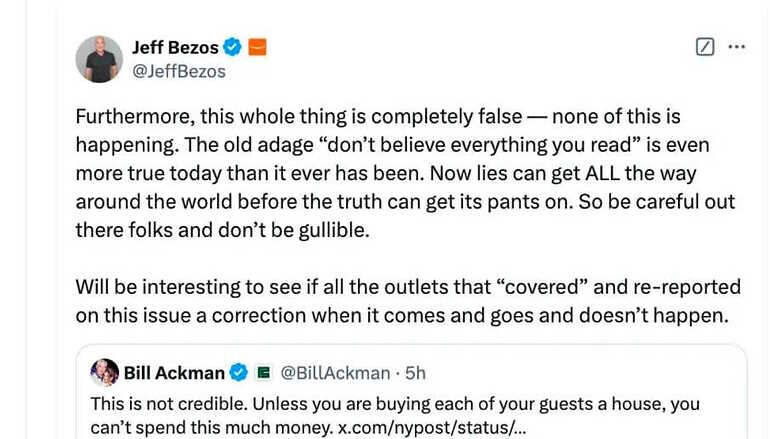Click the paragraph starting with "Will be interesting to see"
The image size is (770, 439).
point(408,301)
